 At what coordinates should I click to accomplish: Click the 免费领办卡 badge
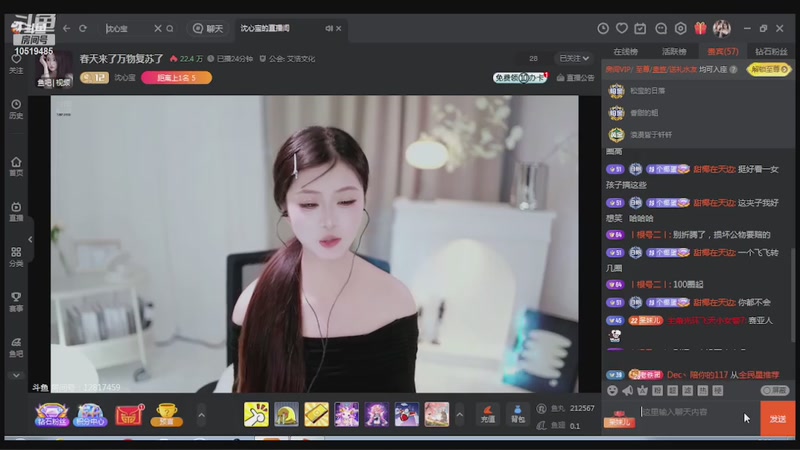pos(520,78)
